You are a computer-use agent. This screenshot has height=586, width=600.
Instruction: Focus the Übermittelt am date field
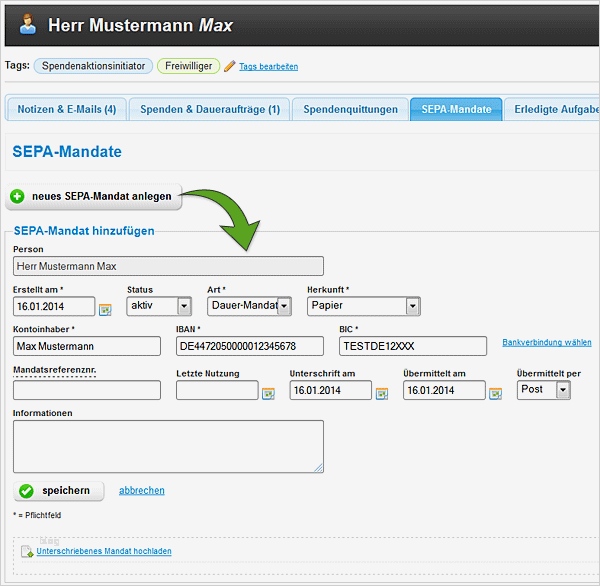pos(444,390)
